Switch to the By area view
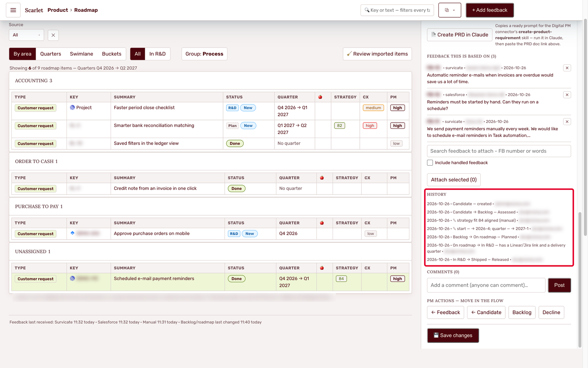The width and height of the screenshot is (588, 368). (22, 54)
